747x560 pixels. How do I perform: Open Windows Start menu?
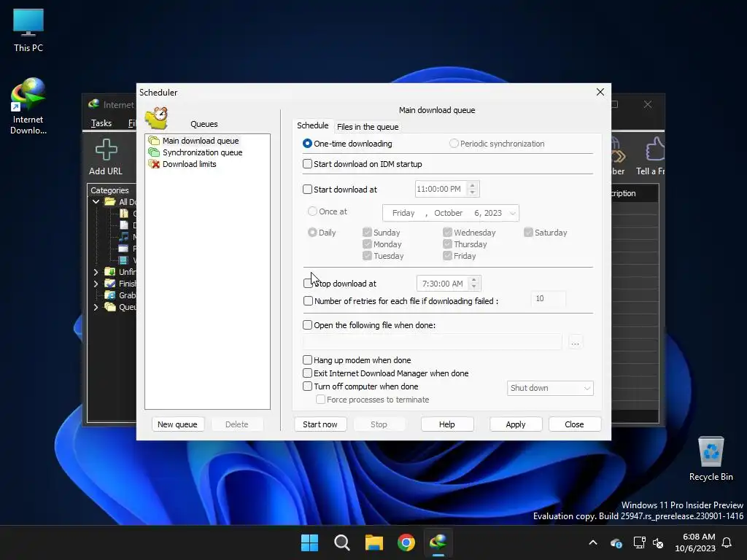click(309, 542)
